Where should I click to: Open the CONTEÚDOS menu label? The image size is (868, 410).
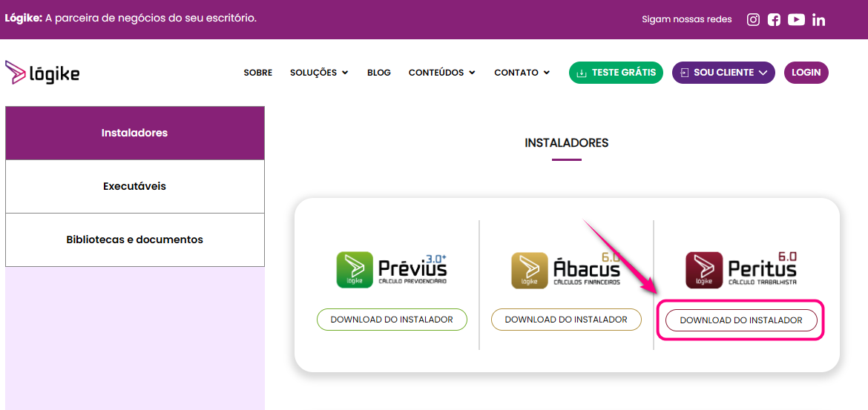(436, 73)
